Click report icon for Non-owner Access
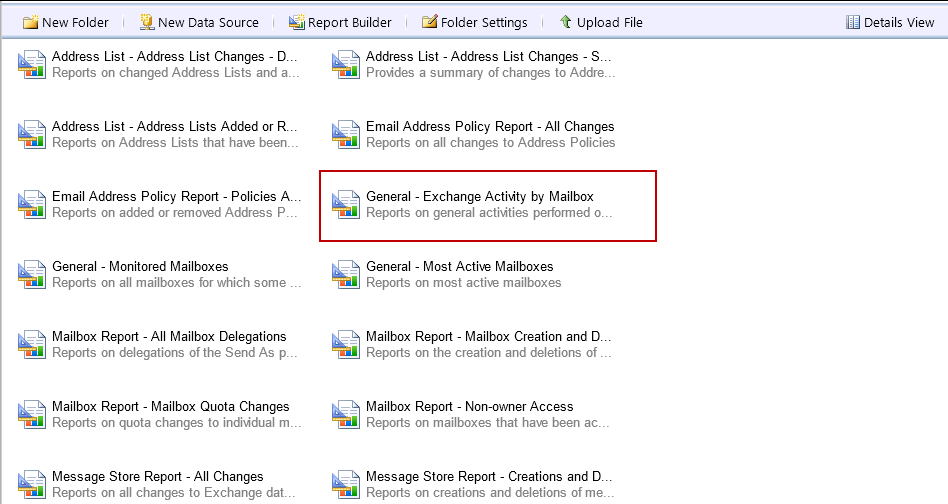948x504 pixels. point(346,415)
